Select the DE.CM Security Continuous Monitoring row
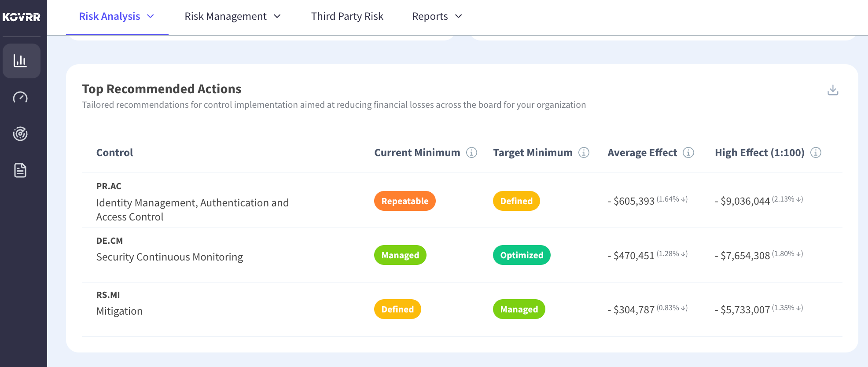Screen dimensions: 868x367 (462, 255)
